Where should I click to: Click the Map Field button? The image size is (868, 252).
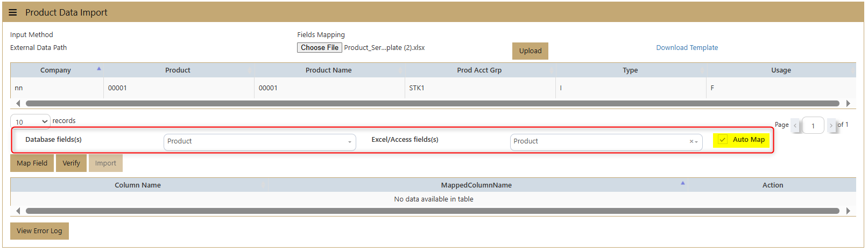[x=32, y=163]
